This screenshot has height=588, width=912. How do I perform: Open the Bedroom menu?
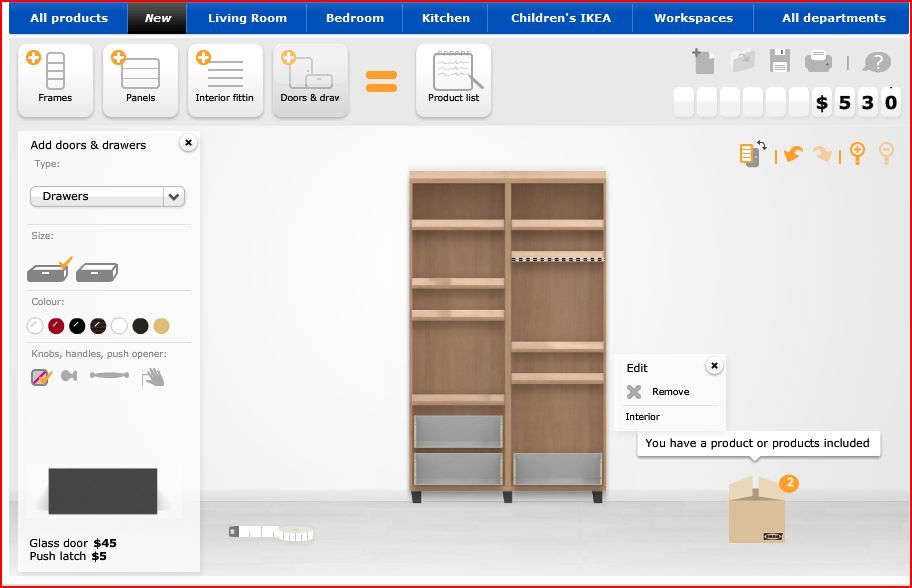coord(355,18)
